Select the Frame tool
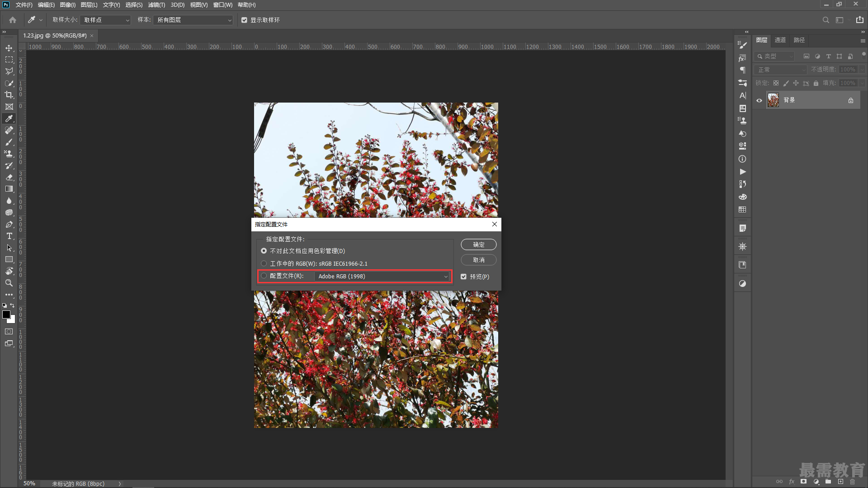This screenshot has width=868, height=488. tap(9, 107)
